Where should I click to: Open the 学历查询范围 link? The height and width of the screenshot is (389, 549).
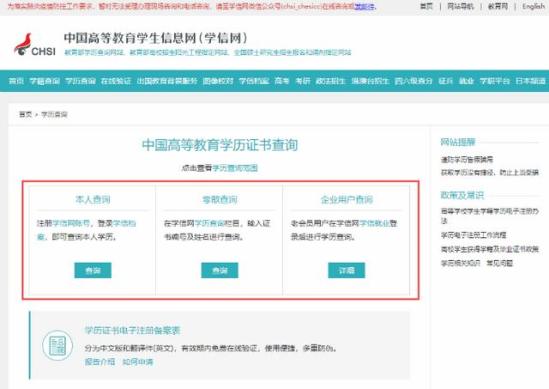pyautogui.click(x=235, y=168)
